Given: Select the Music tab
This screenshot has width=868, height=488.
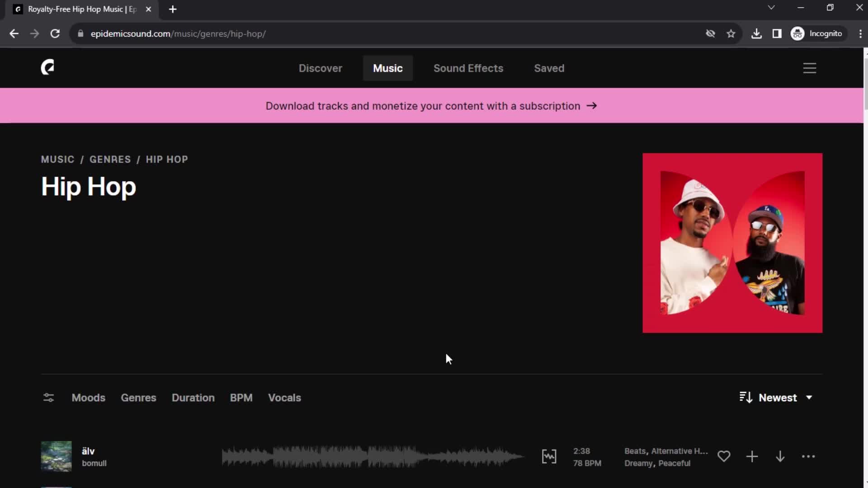Looking at the screenshot, I should coord(387,68).
